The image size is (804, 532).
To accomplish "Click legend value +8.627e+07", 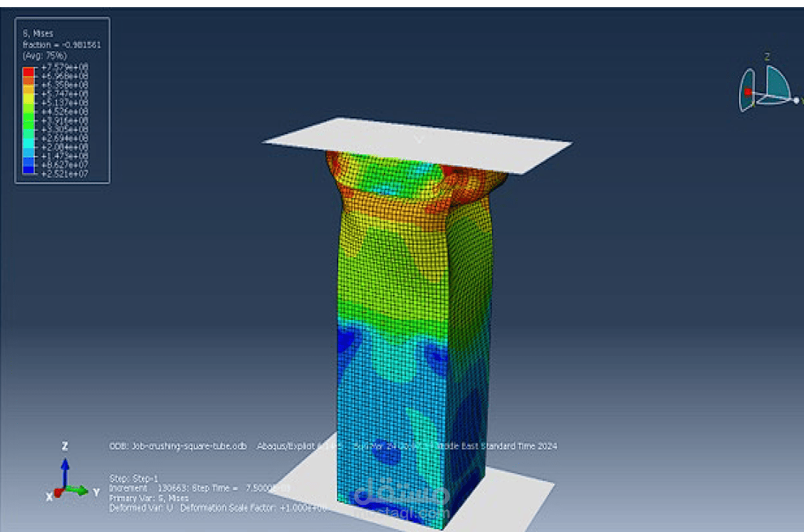I will point(65,165).
